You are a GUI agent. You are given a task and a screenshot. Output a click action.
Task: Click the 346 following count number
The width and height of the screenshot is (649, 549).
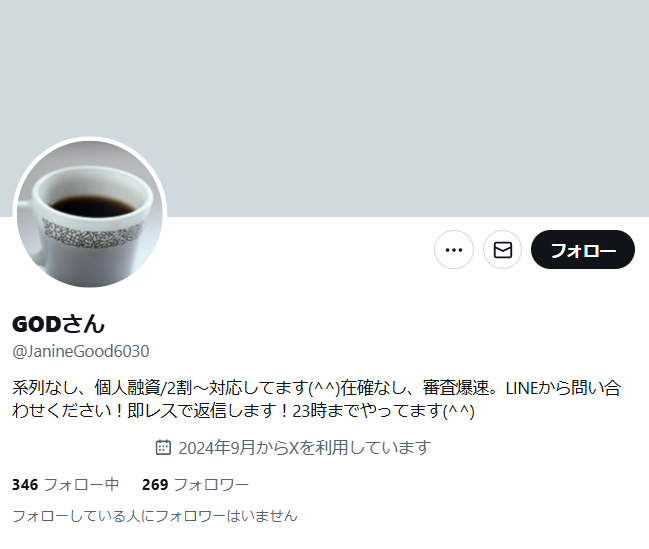point(25,484)
